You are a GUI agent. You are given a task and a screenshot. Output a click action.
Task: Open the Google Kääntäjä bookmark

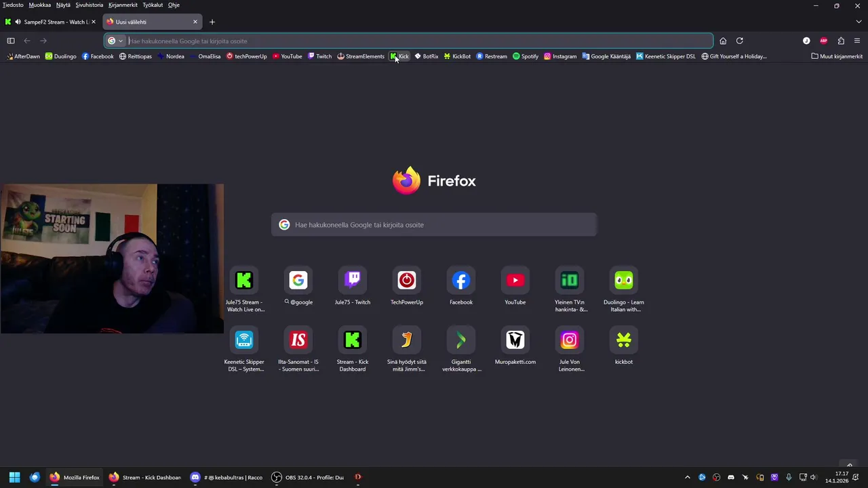pyautogui.click(x=606, y=56)
